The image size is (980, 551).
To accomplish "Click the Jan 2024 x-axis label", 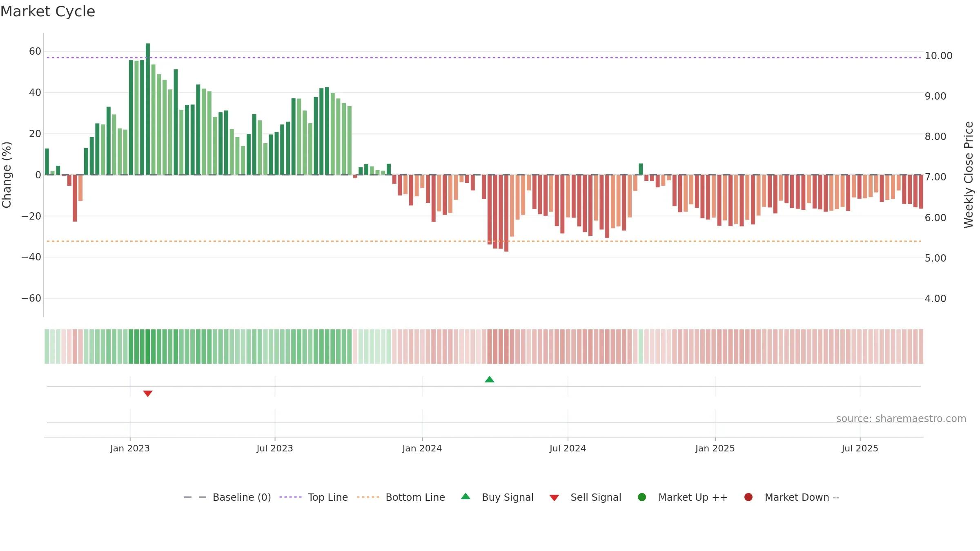I will click(x=422, y=449).
